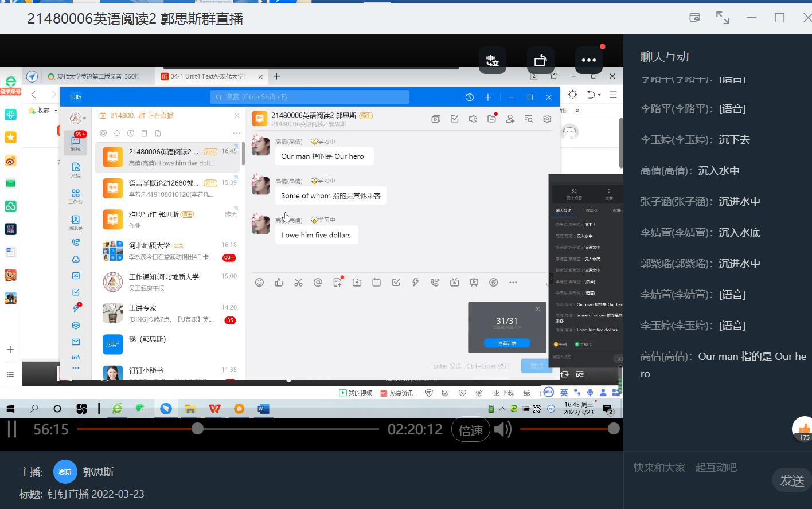Click the host avatar next to 郭思斯
This screenshot has height=509, width=812.
point(65,472)
